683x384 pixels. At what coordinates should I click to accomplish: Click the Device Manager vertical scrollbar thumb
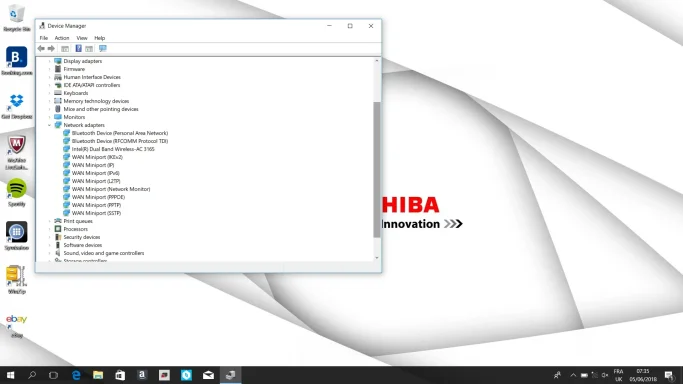pos(377,169)
